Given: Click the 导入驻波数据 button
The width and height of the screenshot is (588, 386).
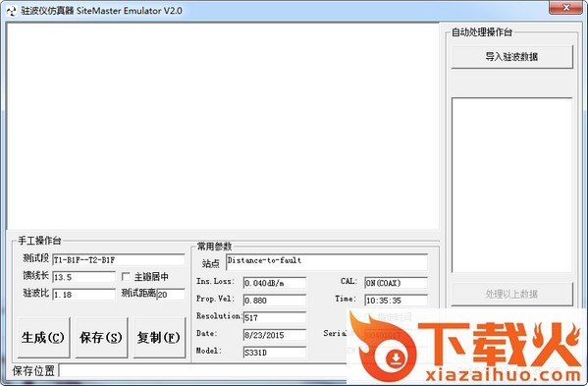Looking at the screenshot, I should tap(511, 57).
